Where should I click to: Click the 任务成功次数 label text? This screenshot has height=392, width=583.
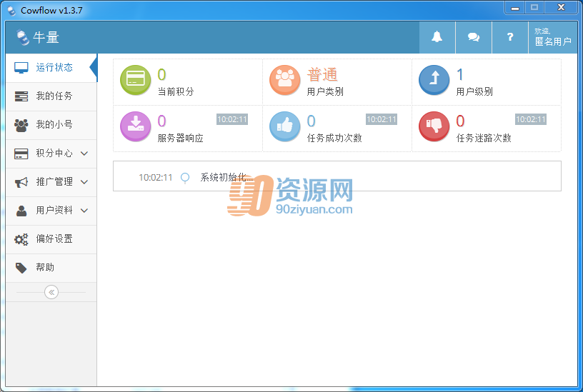click(334, 139)
